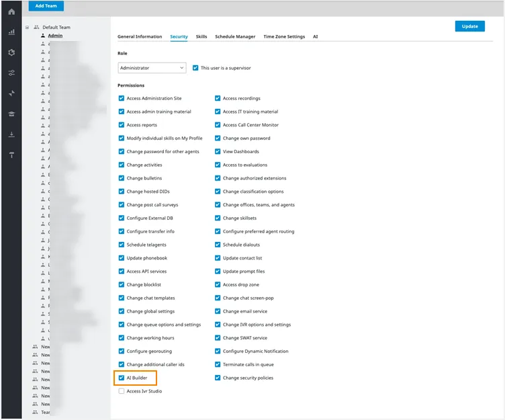Toggle Access recordings permission
The image size is (505, 420).
(x=218, y=98)
